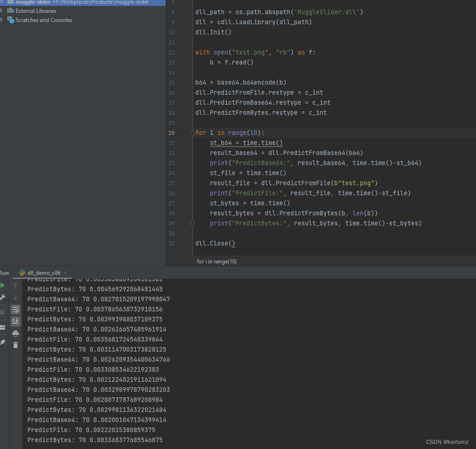This screenshot has width=476, height=449.
Task: Click console line 'PredictFile: 70 0.0037865638732910156'
Action: click(x=95, y=309)
